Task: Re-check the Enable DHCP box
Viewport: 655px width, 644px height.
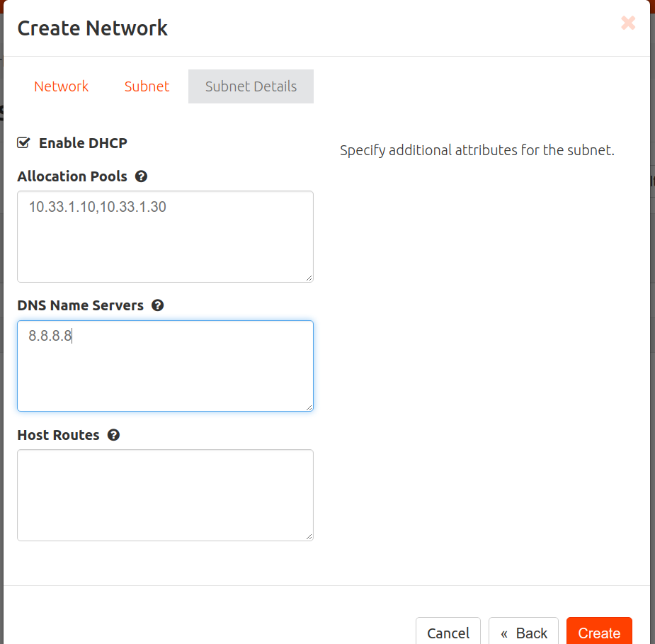Action: point(23,142)
